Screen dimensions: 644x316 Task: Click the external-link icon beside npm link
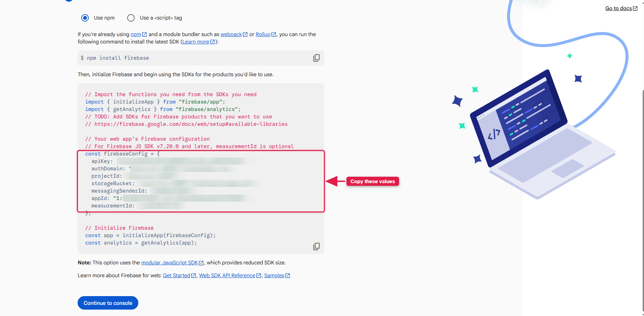click(x=144, y=34)
